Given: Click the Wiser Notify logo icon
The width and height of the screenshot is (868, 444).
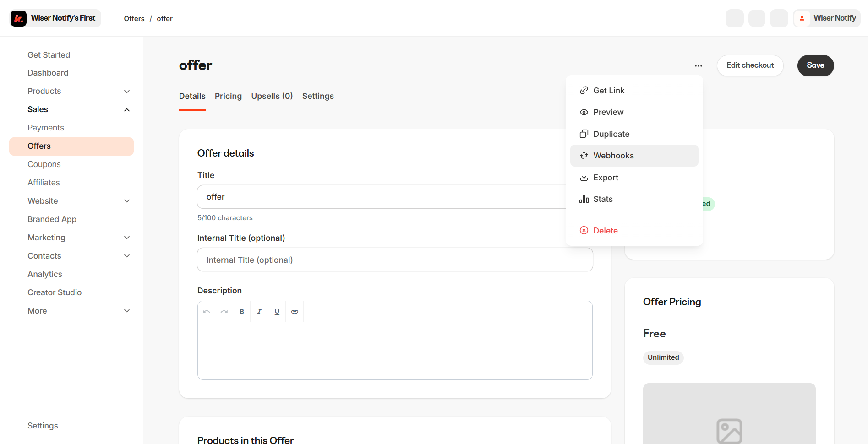Looking at the screenshot, I should click(x=19, y=18).
